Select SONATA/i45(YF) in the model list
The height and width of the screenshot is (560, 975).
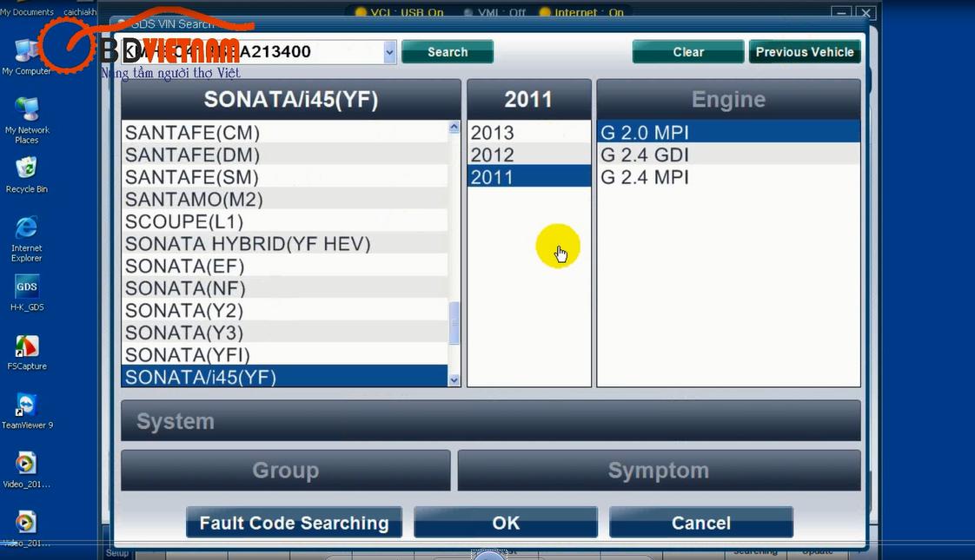pyautogui.click(x=285, y=377)
